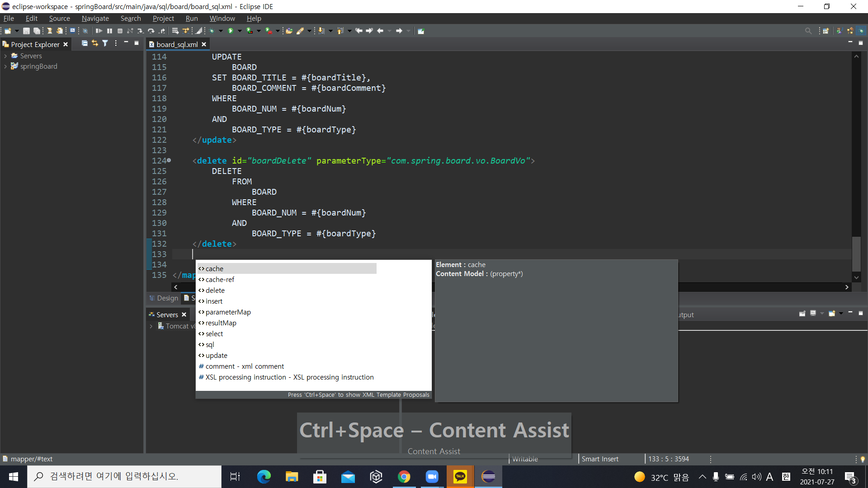Open the Source menu

tap(59, 19)
